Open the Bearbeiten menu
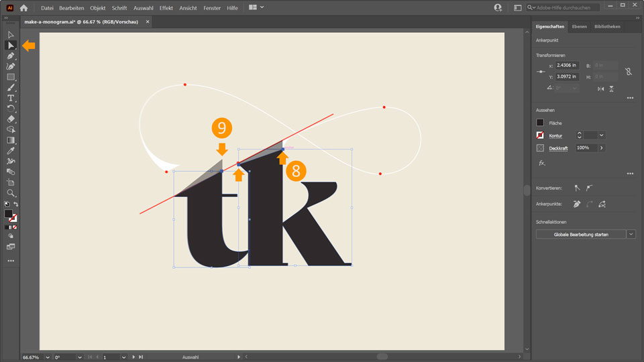 point(72,8)
